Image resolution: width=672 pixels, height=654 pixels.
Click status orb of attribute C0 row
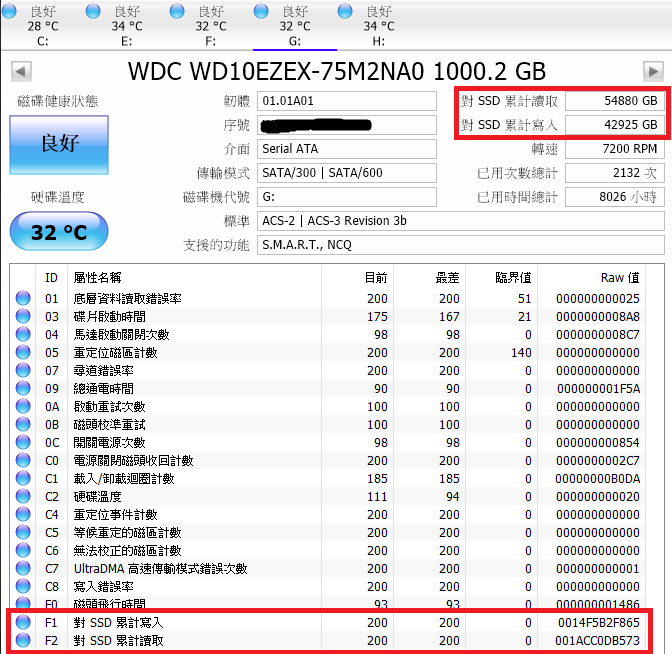[23, 460]
